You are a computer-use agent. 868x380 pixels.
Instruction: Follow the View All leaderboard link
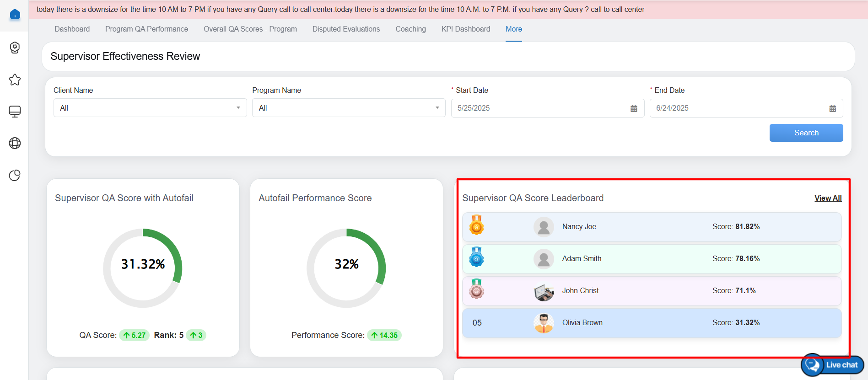coord(828,198)
